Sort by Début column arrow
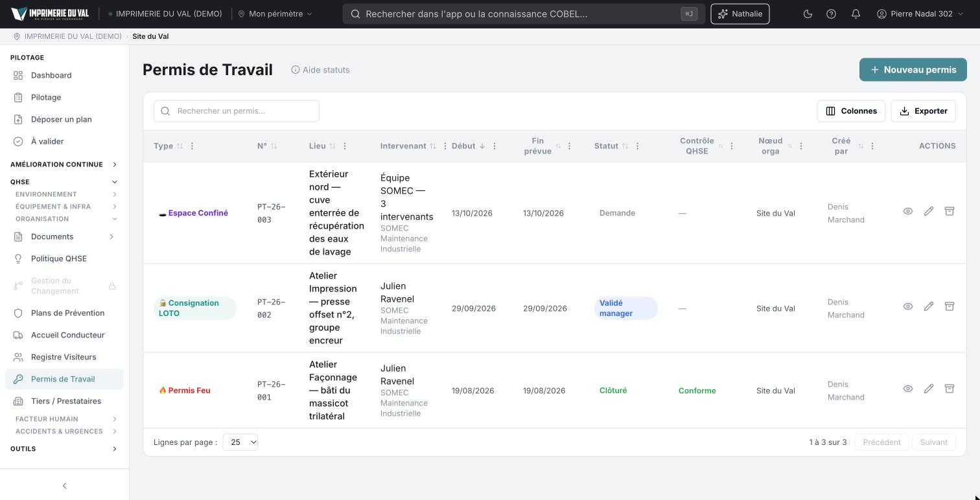Image resolution: width=980 pixels, height=500 pixels. point(482,146)
